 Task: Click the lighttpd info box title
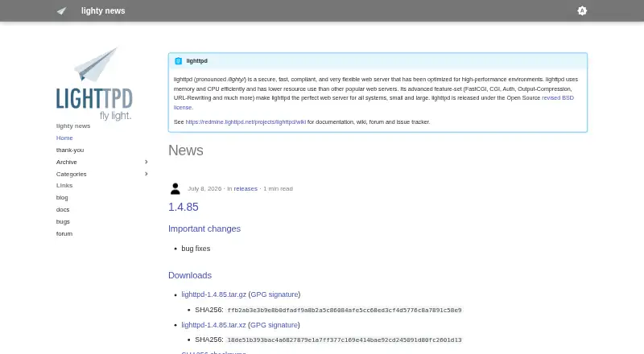(197, 61)
